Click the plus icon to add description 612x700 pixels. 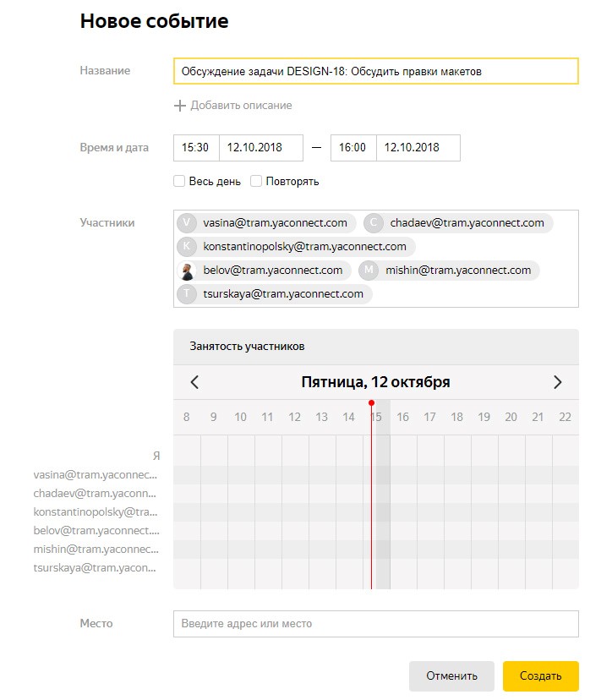click(x=179, y=106)
